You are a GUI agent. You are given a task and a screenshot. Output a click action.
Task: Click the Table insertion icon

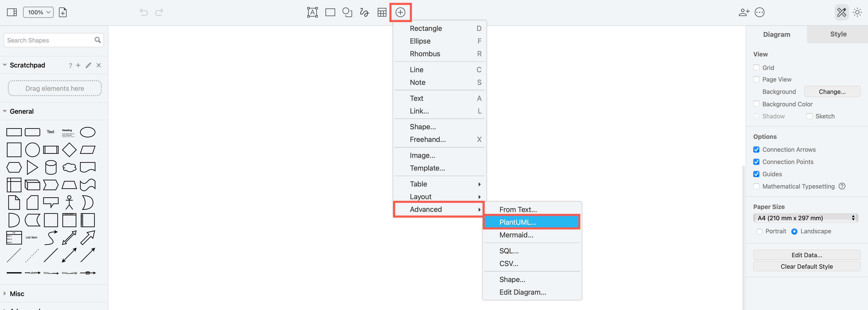tap(382, 12)
